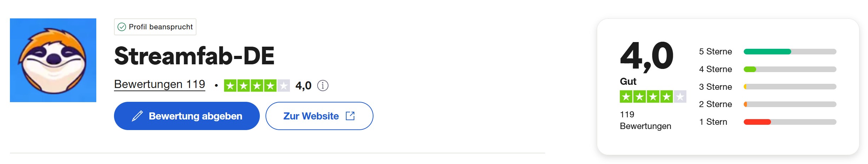Image resolution: width=868 pixels, height=164 pixels.
Task: Click the info icon beside 4,0 rating
Action: coord(322,86)
